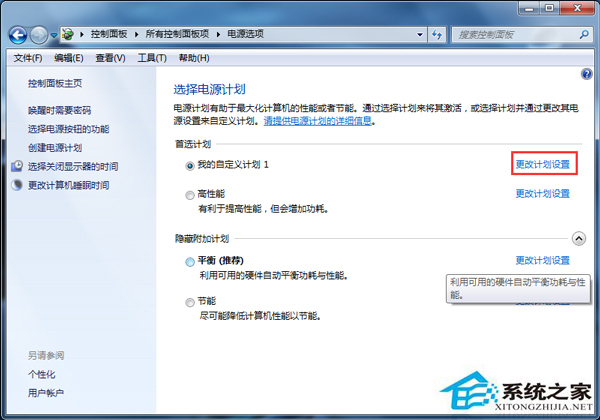Screen dimensions: 600x420
Task: Open the 工具(T) menu
Action: pos(152,58)
